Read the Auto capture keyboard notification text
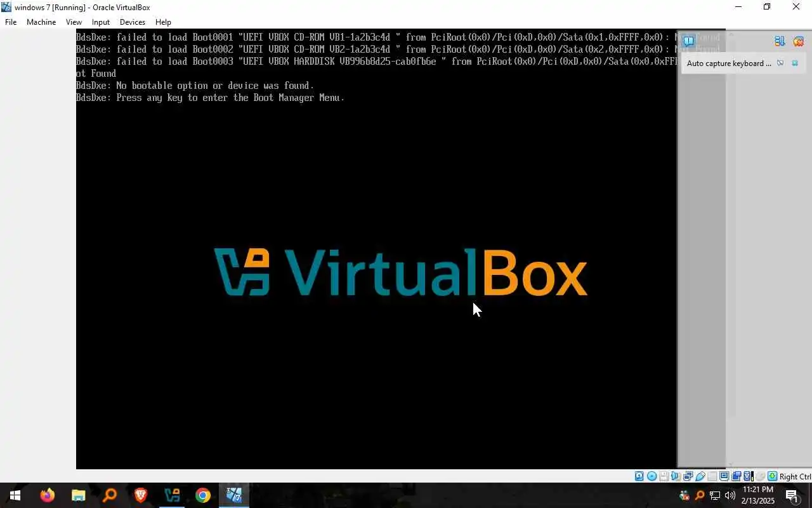Viewport: 812px width, 508px height. (x=729, y=63)
